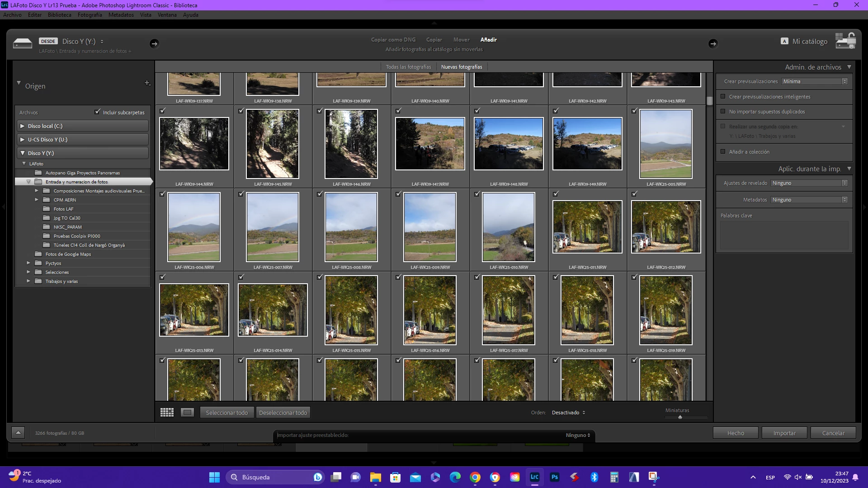This screenshot has width=868, height=488.
Task: Open Photoshop from the taskbar
Action: coord(555,477)
